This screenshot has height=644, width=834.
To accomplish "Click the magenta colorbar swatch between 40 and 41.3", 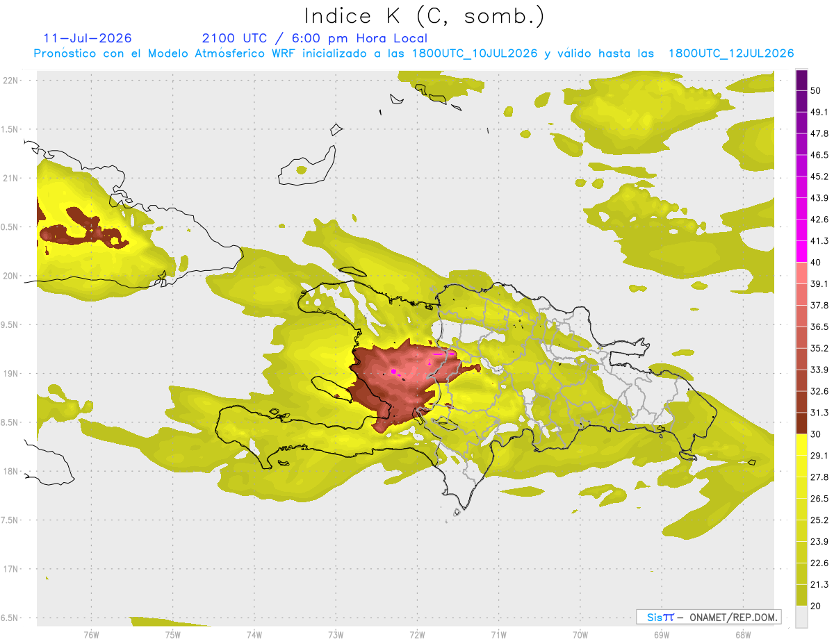I will point(801,251).
